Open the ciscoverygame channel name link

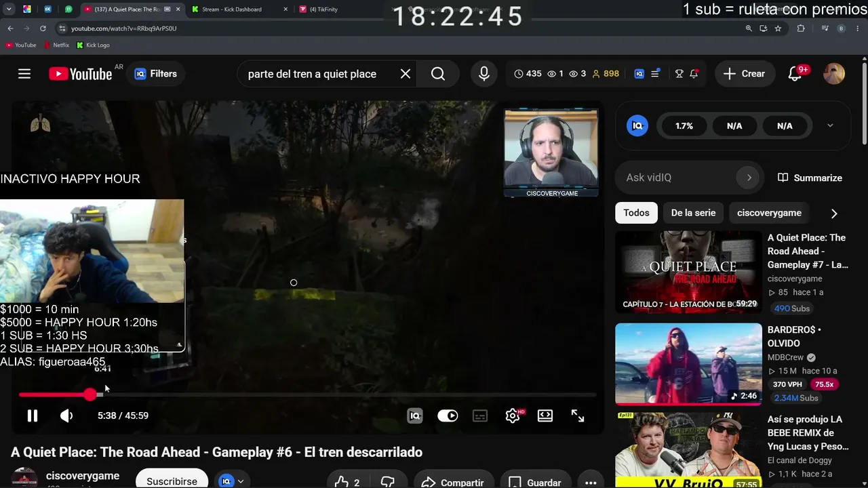pos(83,476)
